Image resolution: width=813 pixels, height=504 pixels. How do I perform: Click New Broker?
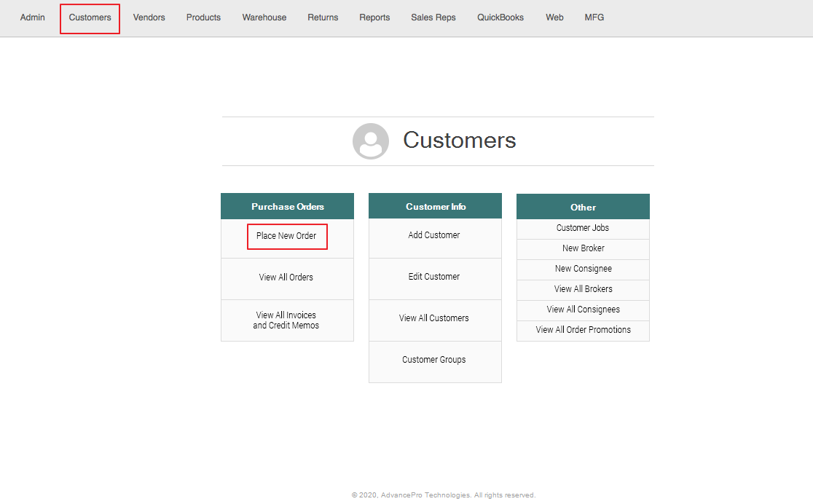583,248
